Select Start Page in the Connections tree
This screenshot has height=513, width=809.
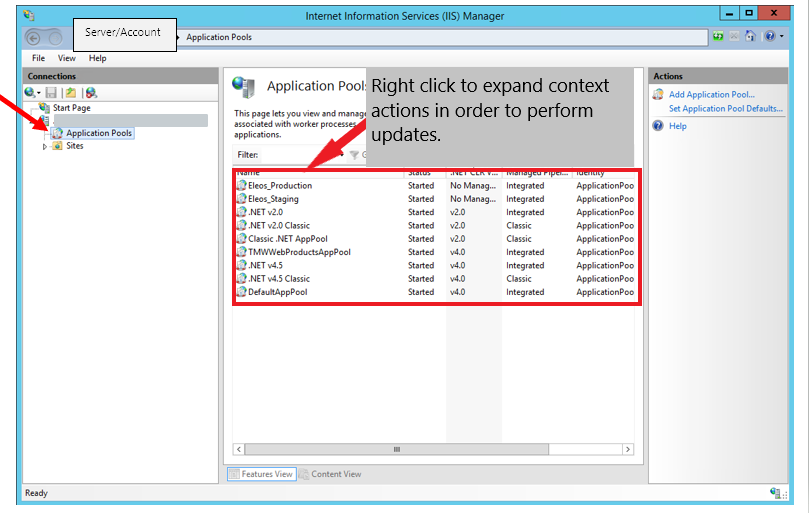(72, 108)
